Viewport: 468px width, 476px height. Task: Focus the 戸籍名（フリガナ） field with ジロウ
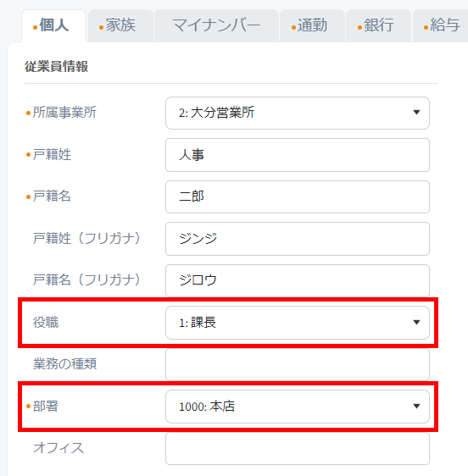coord(298,280)
